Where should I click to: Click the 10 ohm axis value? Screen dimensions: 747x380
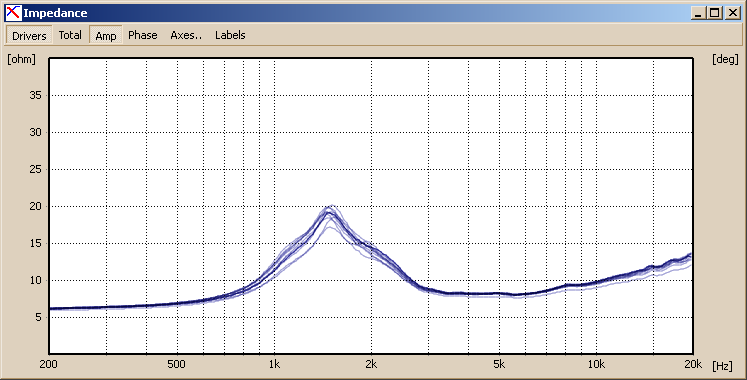(x=35, y=280)
